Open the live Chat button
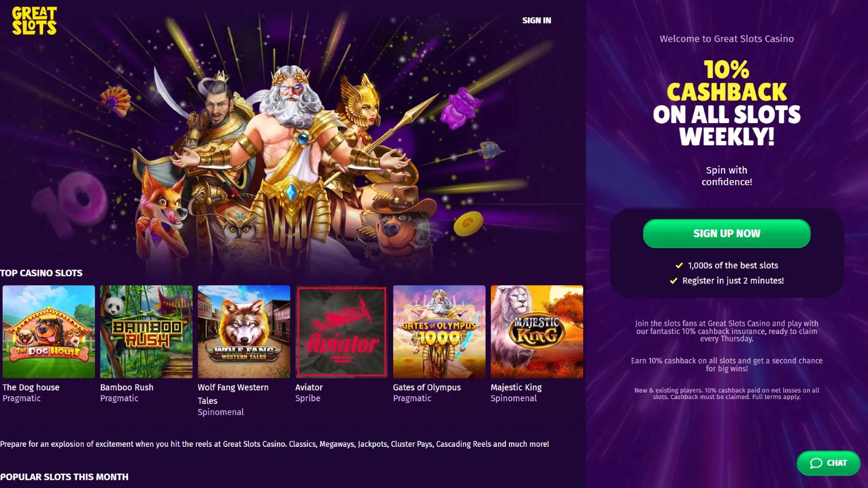 click(828, 463)
